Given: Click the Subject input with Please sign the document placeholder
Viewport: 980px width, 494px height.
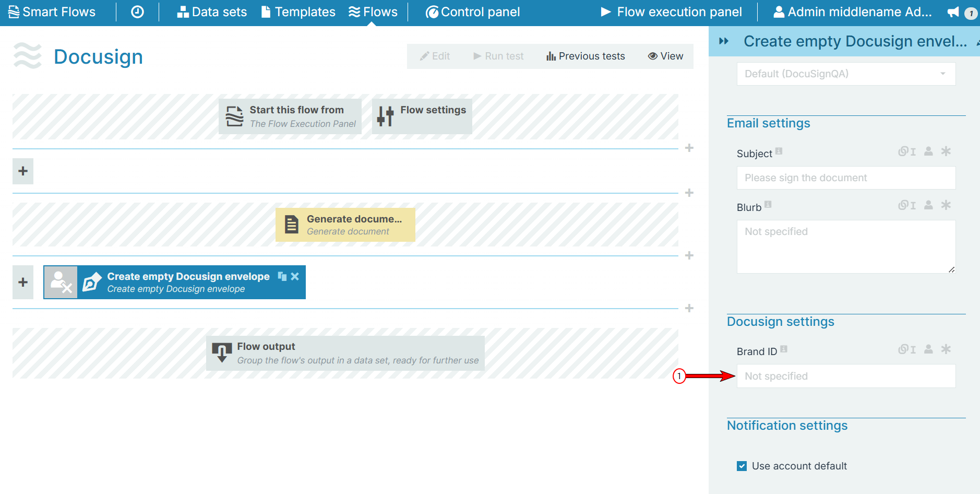Looking at the screenshot, I should [845, 178].
